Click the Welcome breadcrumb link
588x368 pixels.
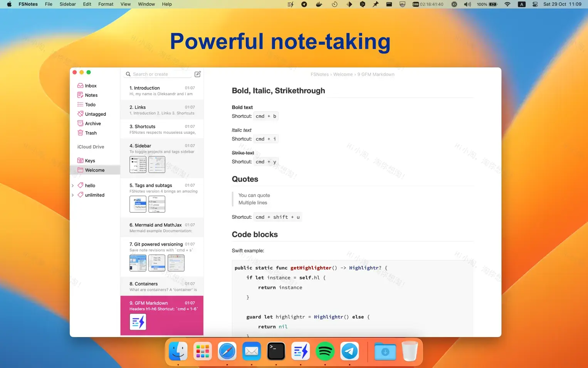click(343, 74)
